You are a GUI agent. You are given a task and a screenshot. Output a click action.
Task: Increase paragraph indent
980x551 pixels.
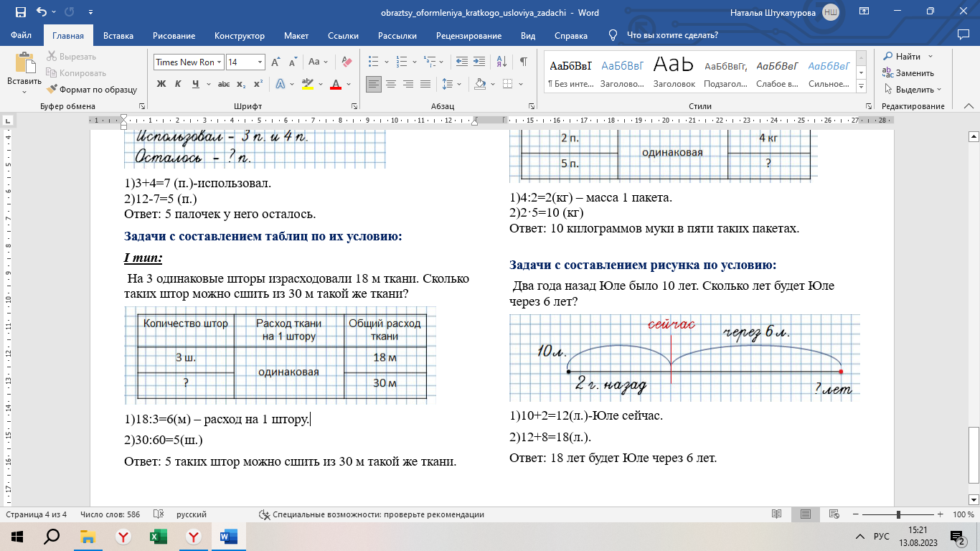[x=479, y=62]
